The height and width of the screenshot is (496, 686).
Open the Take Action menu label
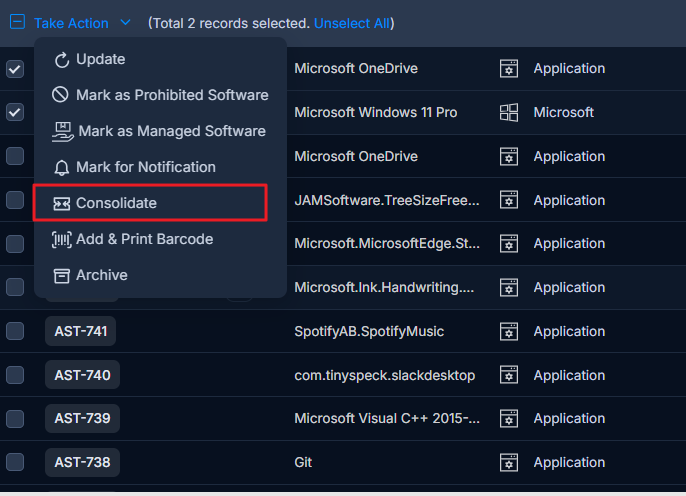click(71, 23)
